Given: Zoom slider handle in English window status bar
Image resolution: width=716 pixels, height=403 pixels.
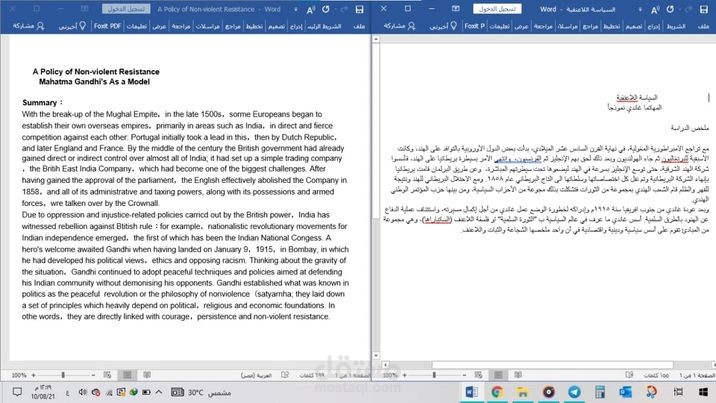Looking at the screenshot, I should click(63, 375).
